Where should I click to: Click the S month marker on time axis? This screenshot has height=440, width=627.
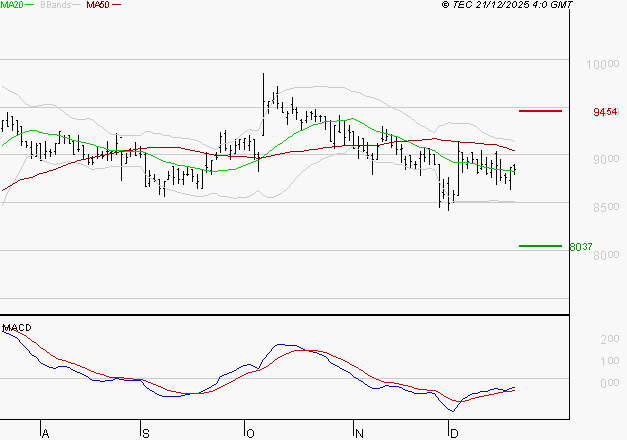[x=146, y=434]
